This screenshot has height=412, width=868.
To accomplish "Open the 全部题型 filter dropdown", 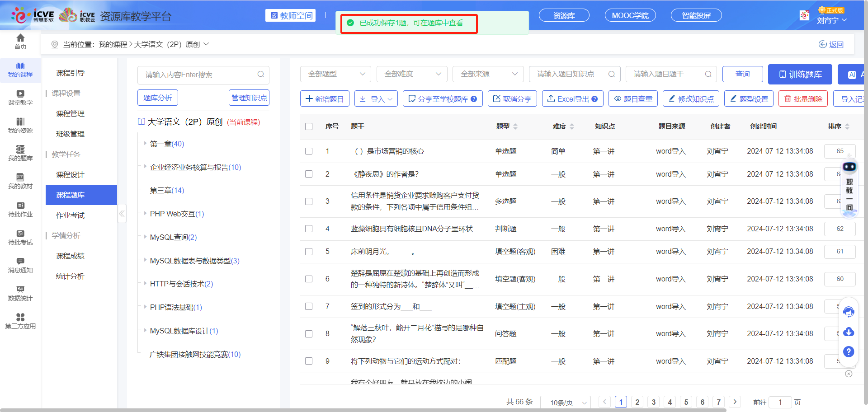I will pyautogui.click(x=335, y=74).
